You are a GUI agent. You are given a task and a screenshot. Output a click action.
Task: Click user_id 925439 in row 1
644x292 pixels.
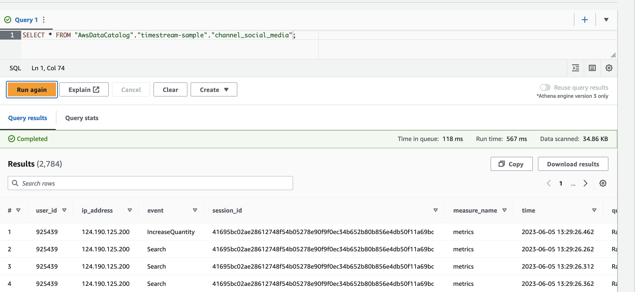click(x=47, y=232)
